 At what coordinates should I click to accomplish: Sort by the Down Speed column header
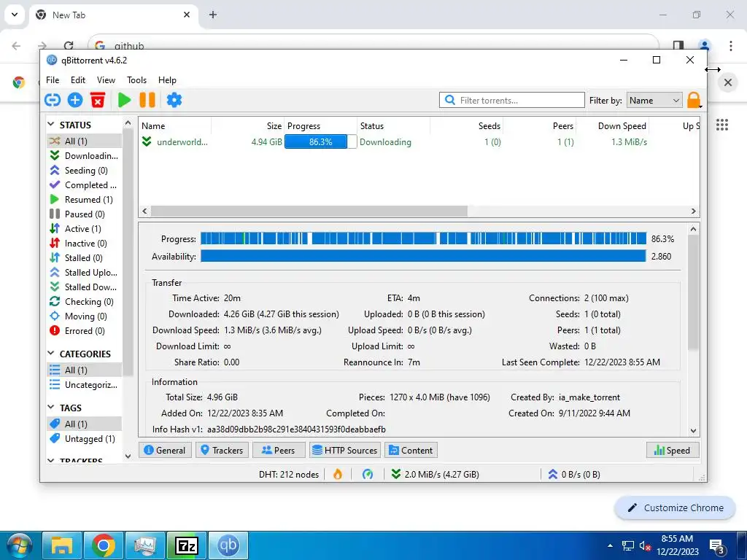(613, 125)
